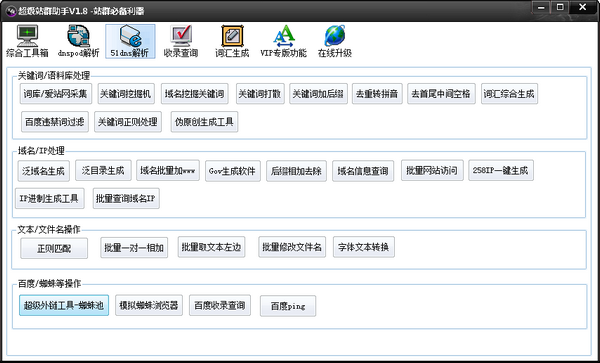
Task: Click the app logo in title bar
Action: (x=10, y=11)
